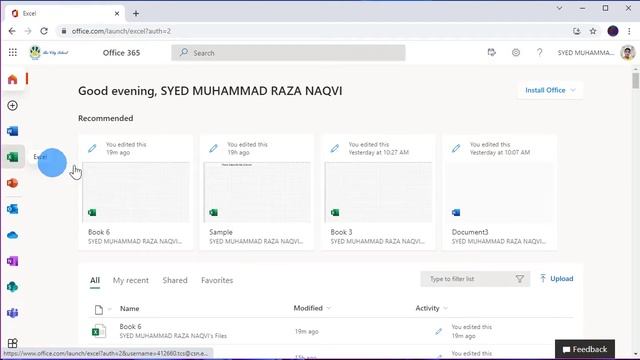This screenshot has height=360, width=640.
Task: Launch PowerPoint from the sidebar
Action: (x=13, y=183)
